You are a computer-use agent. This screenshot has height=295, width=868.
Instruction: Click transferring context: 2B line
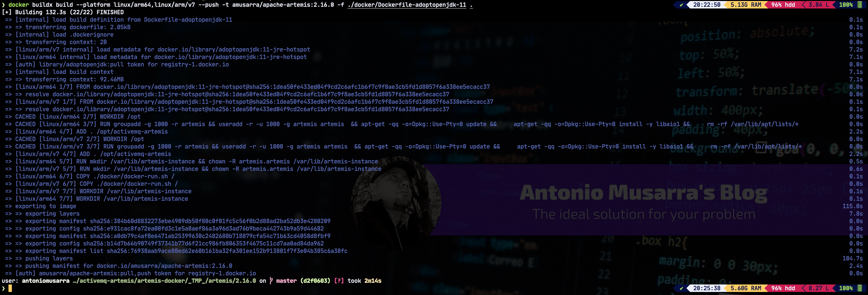point(56,42)
